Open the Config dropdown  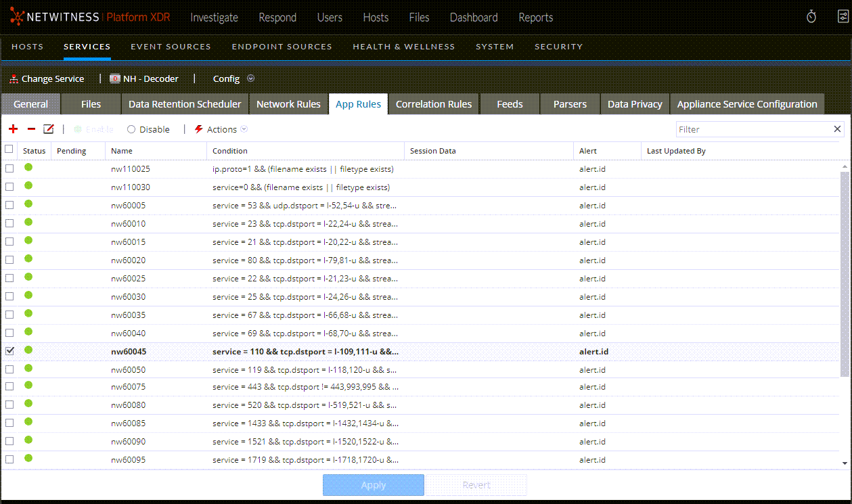pos(250,78)
